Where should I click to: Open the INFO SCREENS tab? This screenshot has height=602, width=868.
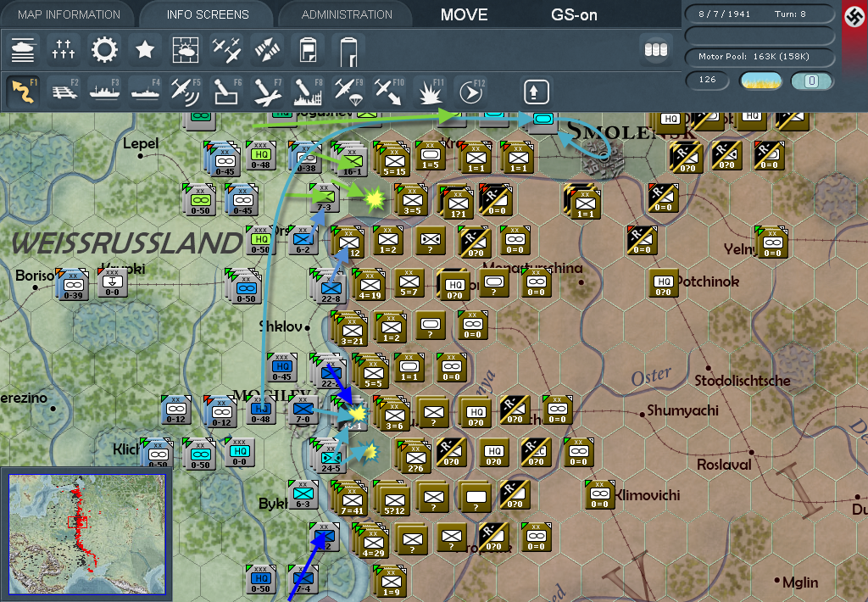click(208, 15)
